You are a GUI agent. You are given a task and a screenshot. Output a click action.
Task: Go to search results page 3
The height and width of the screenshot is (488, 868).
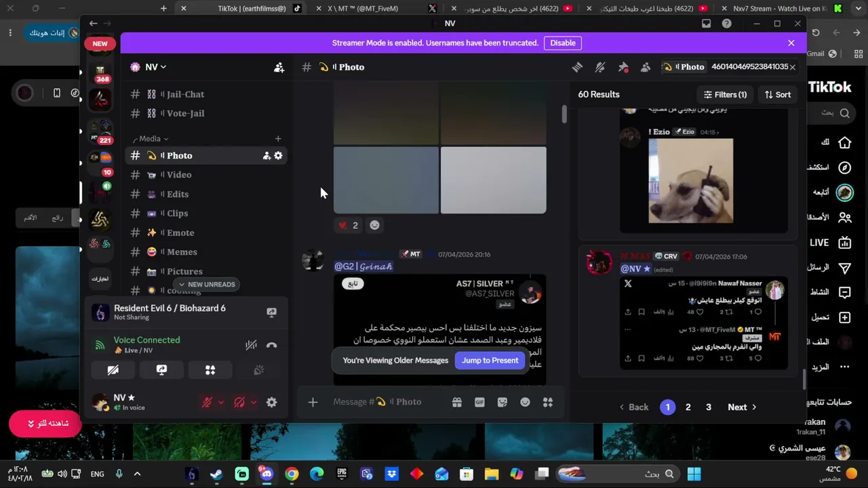click(709, 407)
